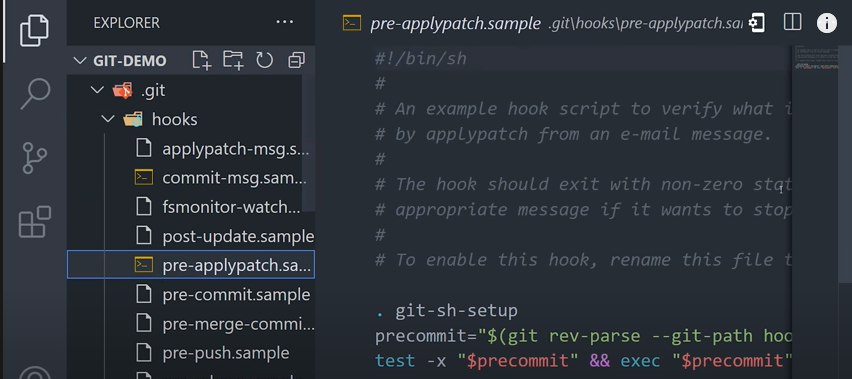Collapse the hooks folder
The height and width of the screenshot is (379, 852).
click(108, 119)
